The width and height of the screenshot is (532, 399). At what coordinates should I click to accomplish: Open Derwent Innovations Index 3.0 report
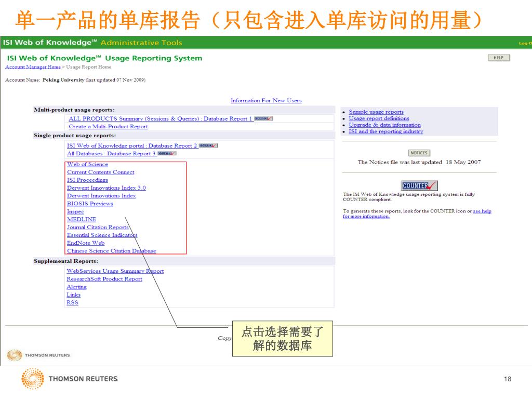[x=107, y=188]
